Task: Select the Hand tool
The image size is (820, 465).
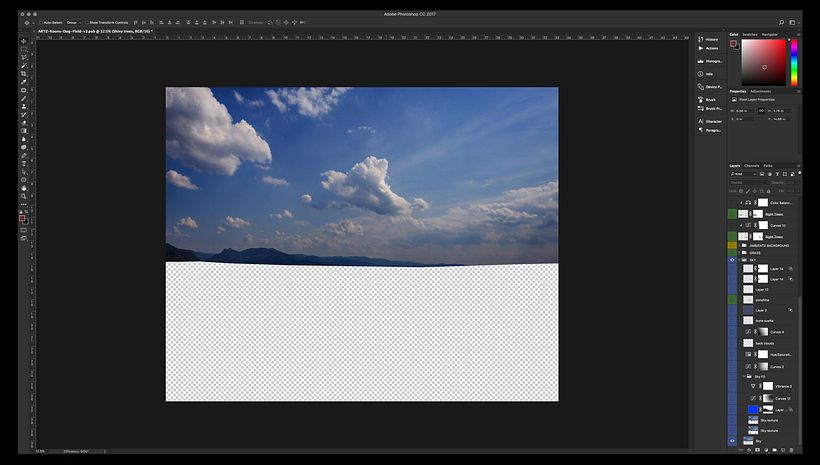Action: pyautogui.click(x=24, y=187)
